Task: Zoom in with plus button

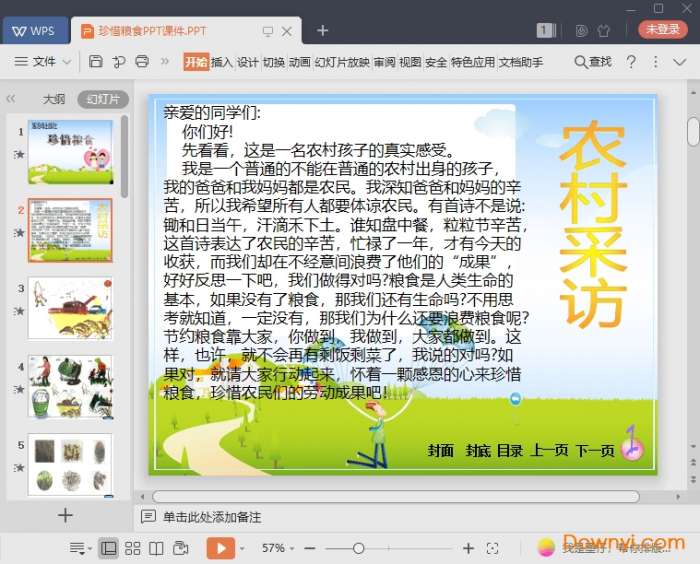Action: tap(468, 548)
